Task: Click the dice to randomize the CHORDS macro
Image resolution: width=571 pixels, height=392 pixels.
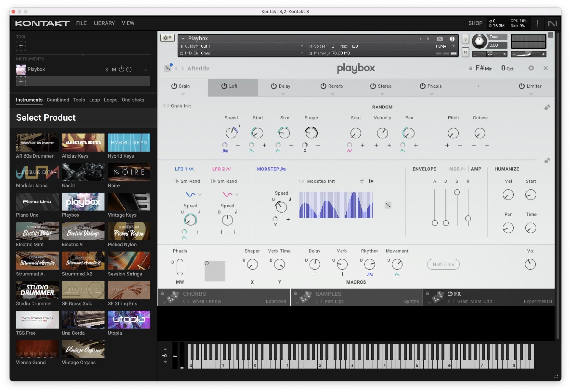Action: click(x=173, y=297)
